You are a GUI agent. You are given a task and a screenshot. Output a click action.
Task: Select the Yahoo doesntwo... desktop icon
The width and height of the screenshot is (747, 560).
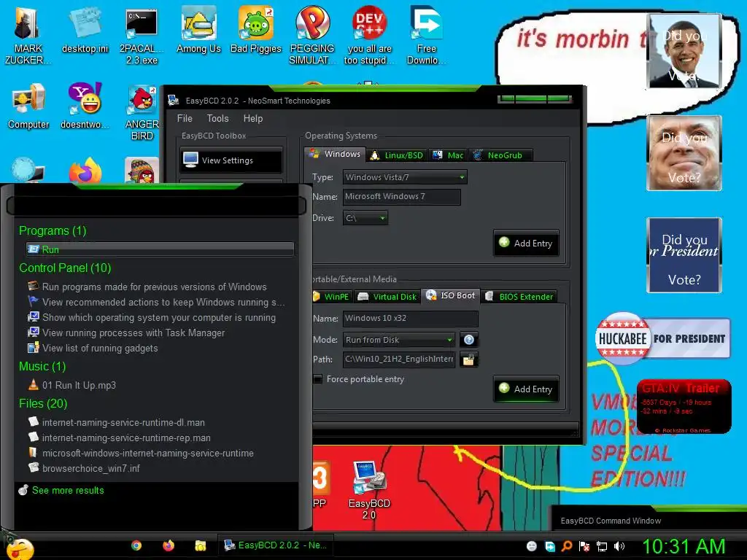point(85,106)
